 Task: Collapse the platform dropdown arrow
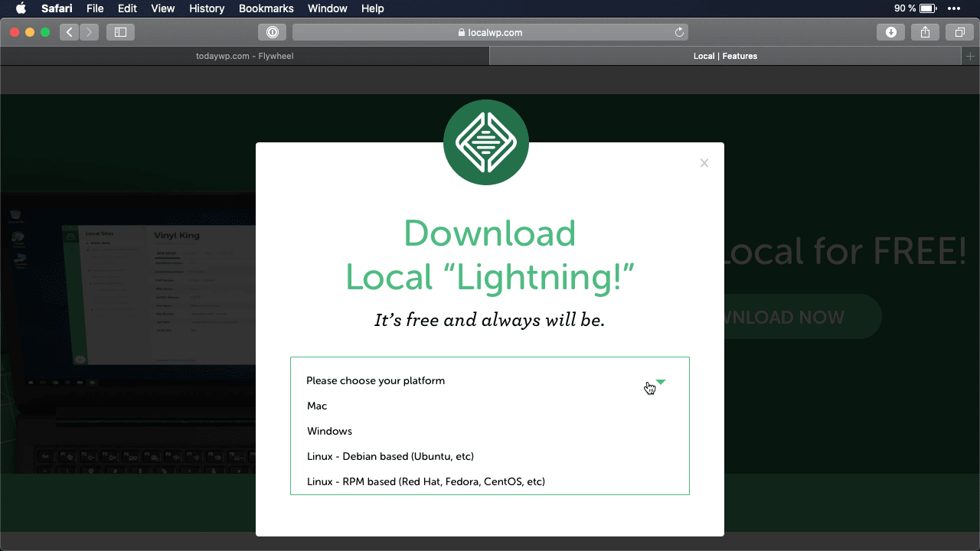pos(661,382)
